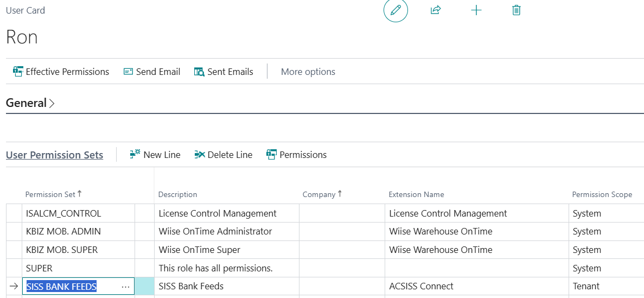644x298 pixels.
Task: Click the Send Email action
Action: click(151, 72)
